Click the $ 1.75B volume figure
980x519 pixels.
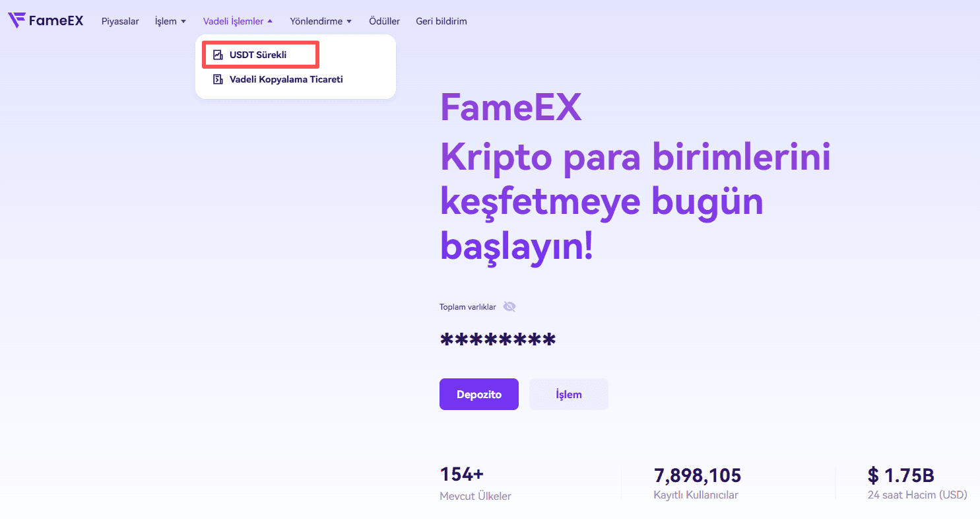click(x=901, y=475)
